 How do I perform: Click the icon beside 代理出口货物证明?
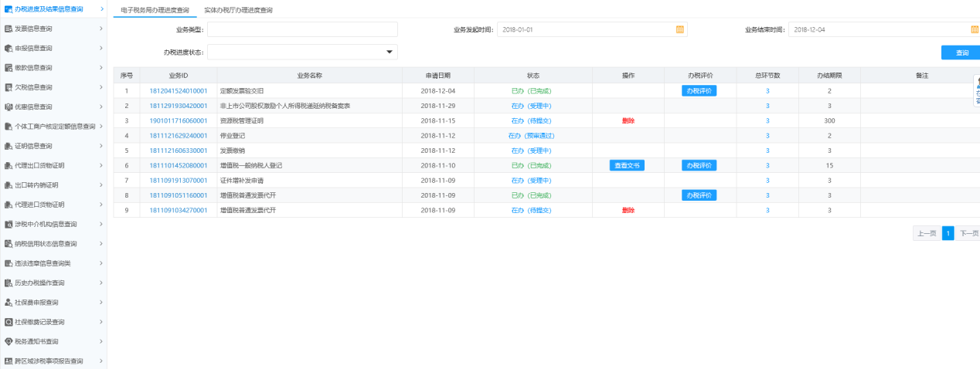coord(9,165)
